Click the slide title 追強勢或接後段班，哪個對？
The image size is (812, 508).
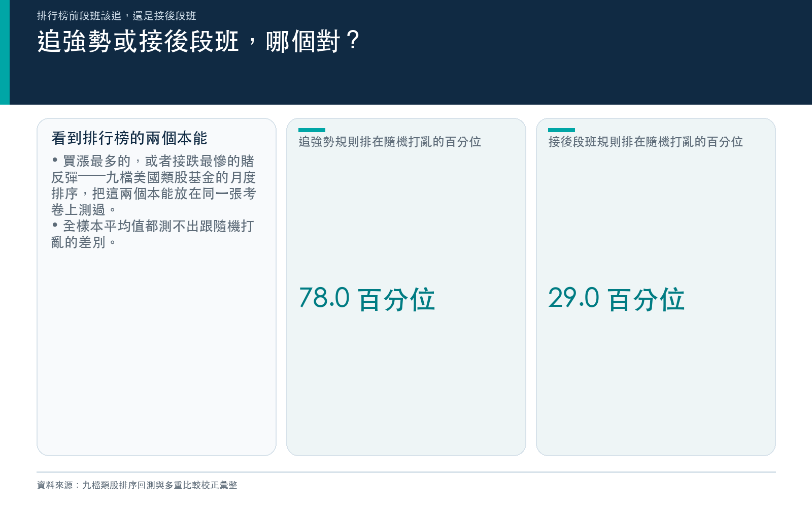pos(199,41)
